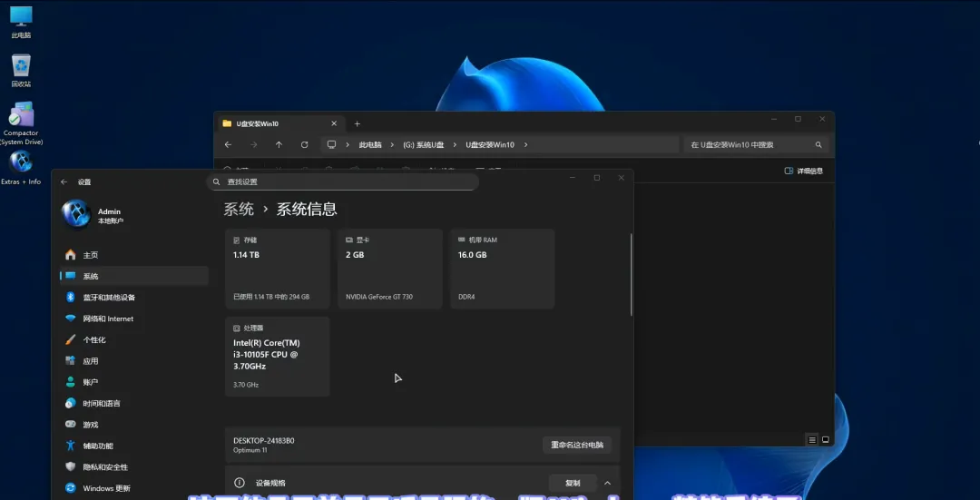980x500 pixels.
Task: Open 主页 in the Settings sidebar
Action: tap(134, 255)
